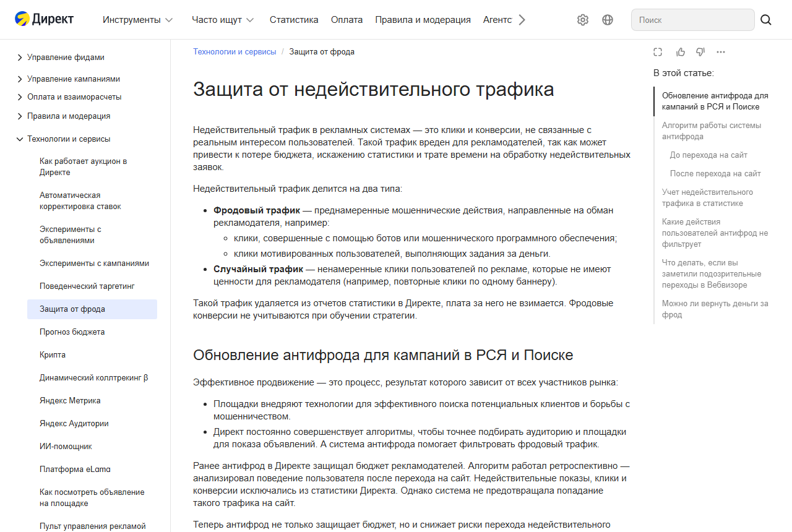
Task: Open the partially visible Агентства header item
Action: pos(497,20)
